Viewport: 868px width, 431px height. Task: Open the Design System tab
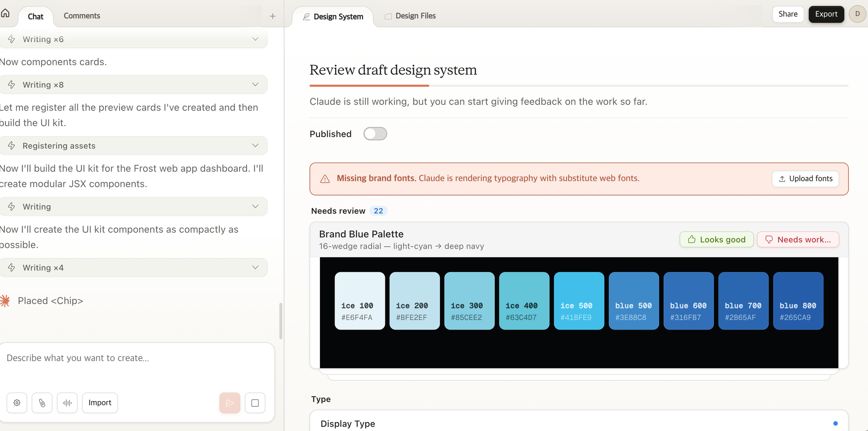(x=333, y=16)
